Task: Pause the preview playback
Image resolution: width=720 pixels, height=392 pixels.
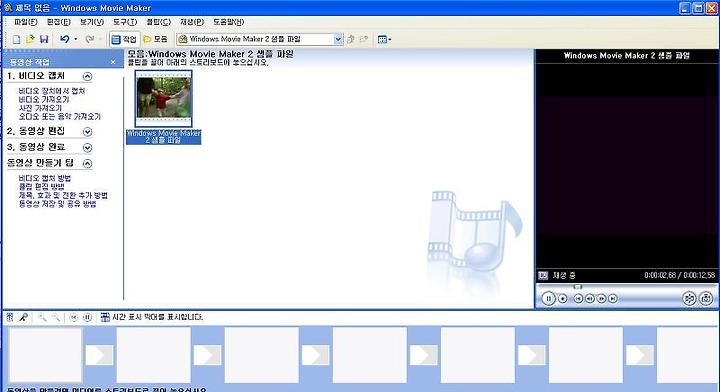Action: coord(548,298)
